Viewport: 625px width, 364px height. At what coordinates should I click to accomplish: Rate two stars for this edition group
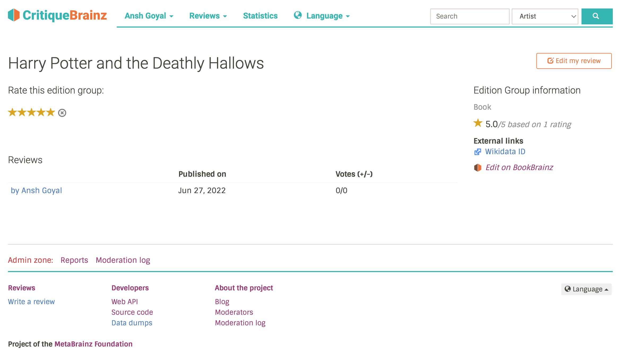(22, 112)
